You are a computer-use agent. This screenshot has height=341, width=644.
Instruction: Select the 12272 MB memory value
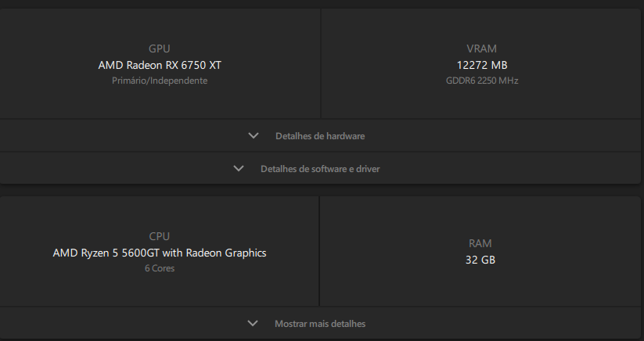coord(482,65)
